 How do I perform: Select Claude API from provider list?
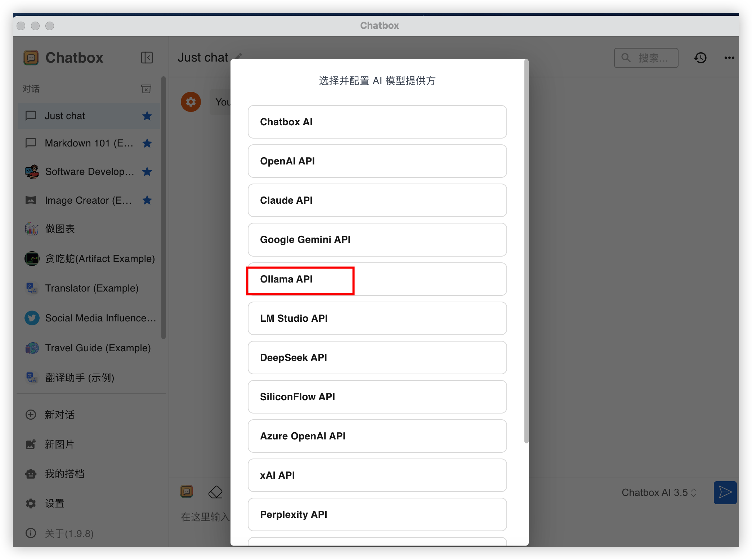377,200
